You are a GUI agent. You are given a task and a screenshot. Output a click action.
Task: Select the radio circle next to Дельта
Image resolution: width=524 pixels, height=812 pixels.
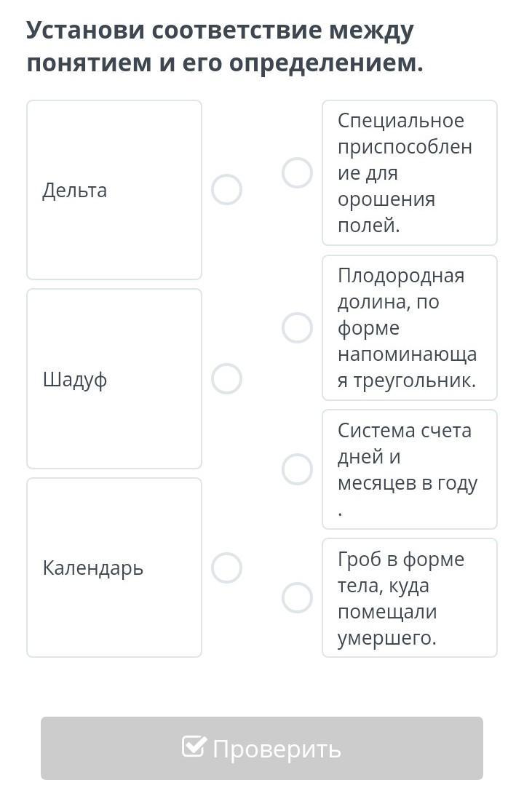(x=226, y=190)
